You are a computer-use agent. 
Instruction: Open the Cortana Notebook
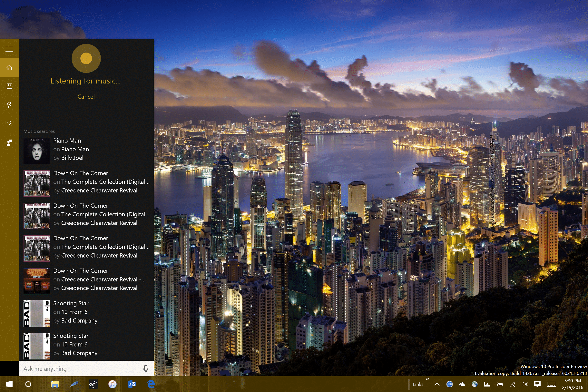click(9, 86)
